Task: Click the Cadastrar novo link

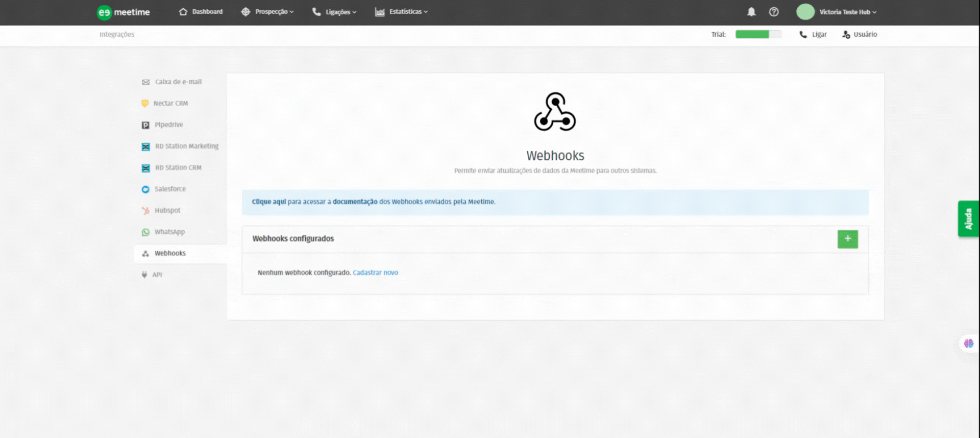Action: pyautogui.click(x=375, y=273)
